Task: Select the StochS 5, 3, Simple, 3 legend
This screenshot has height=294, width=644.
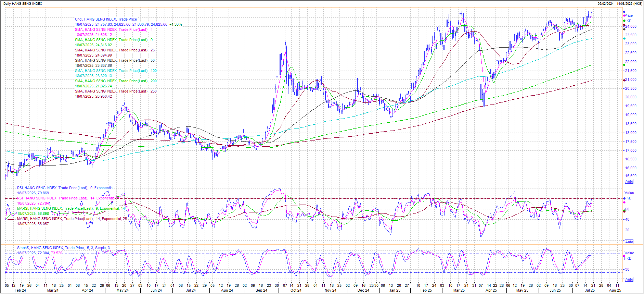Action: pyautogui.click(x=64, y=248)
